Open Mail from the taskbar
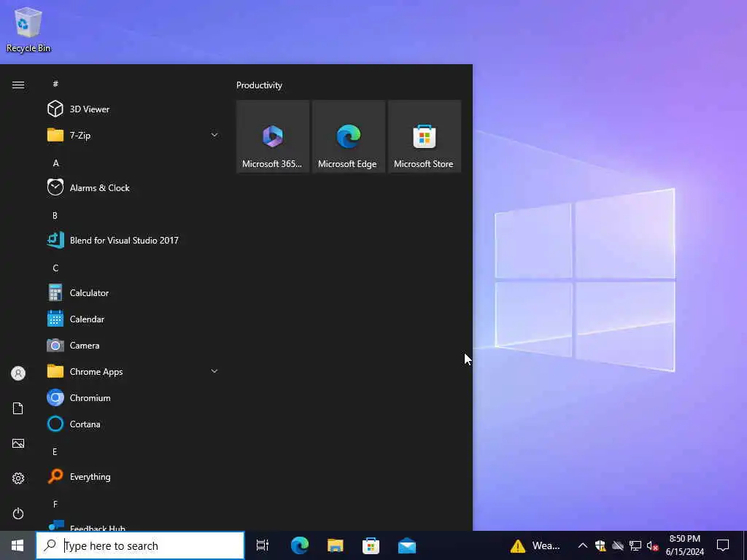747x560 pixels. tap(407, 545)
